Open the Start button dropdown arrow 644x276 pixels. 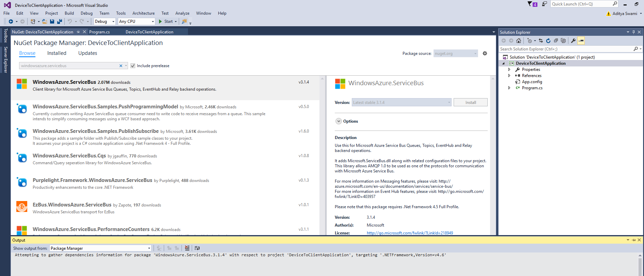coord(176,21)
